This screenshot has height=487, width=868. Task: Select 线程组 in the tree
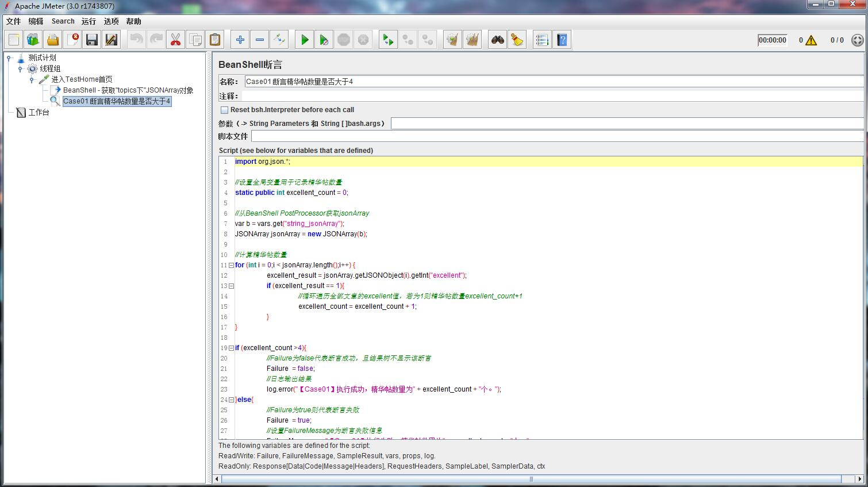50,68
